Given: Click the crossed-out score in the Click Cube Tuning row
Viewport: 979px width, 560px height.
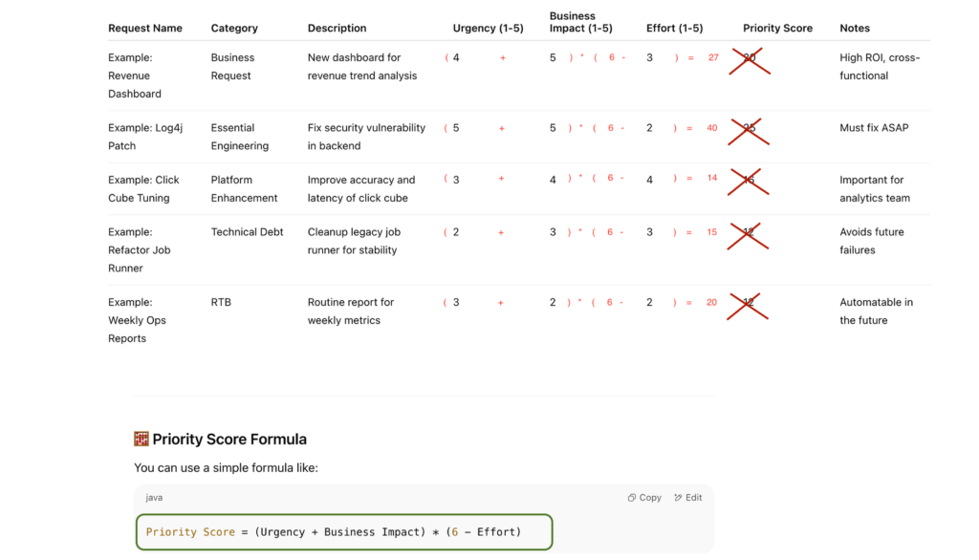Looking at the screenshot, I should pos(750,180).
